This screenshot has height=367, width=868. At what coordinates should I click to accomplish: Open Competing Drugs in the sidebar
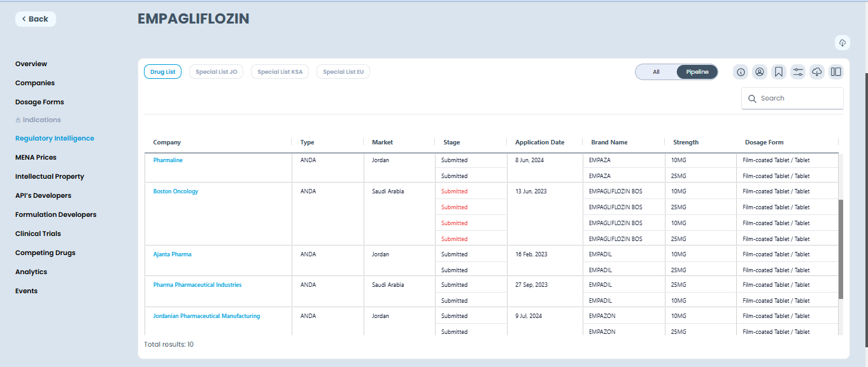pos(45,253)
